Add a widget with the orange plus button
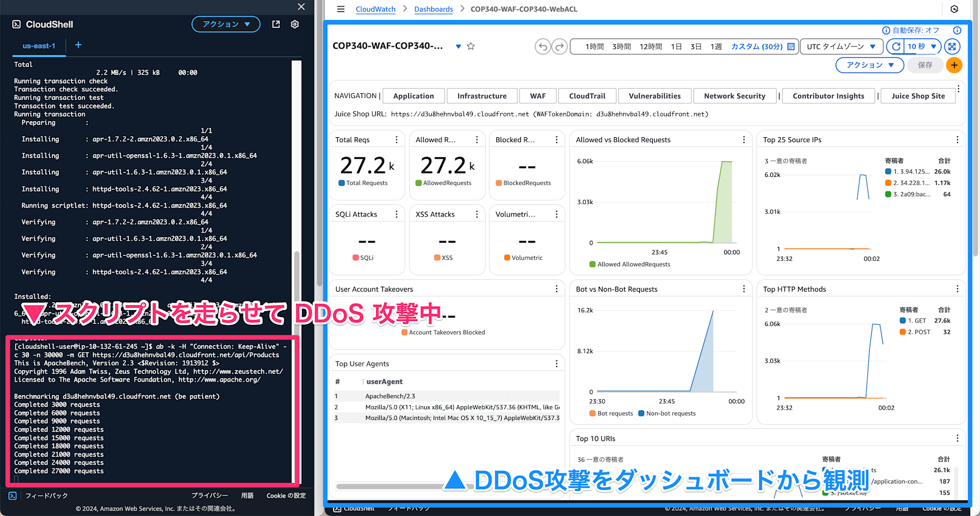 tap(954, 65)
